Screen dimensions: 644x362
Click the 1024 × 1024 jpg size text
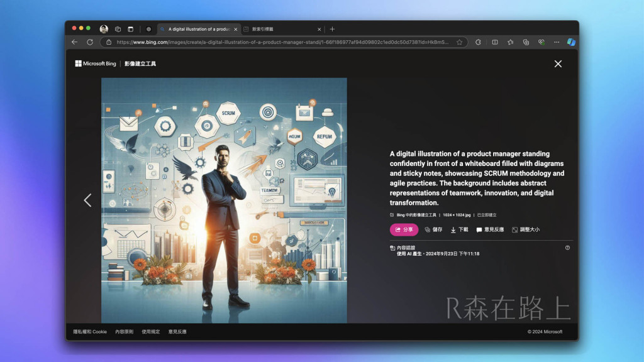pos(457,215)
